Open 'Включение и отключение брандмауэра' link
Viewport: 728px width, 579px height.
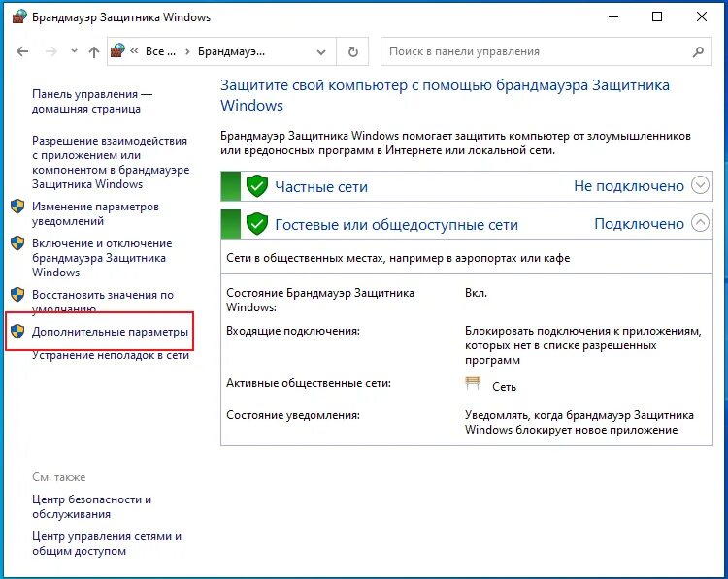coord(102,257)
